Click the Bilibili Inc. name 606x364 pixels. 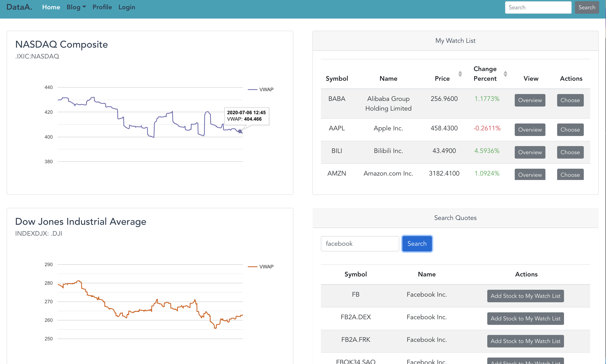(x=388, y=151)
